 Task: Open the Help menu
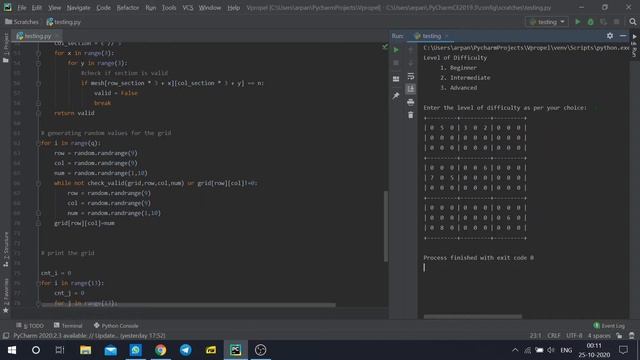click(x=233, y=8)
